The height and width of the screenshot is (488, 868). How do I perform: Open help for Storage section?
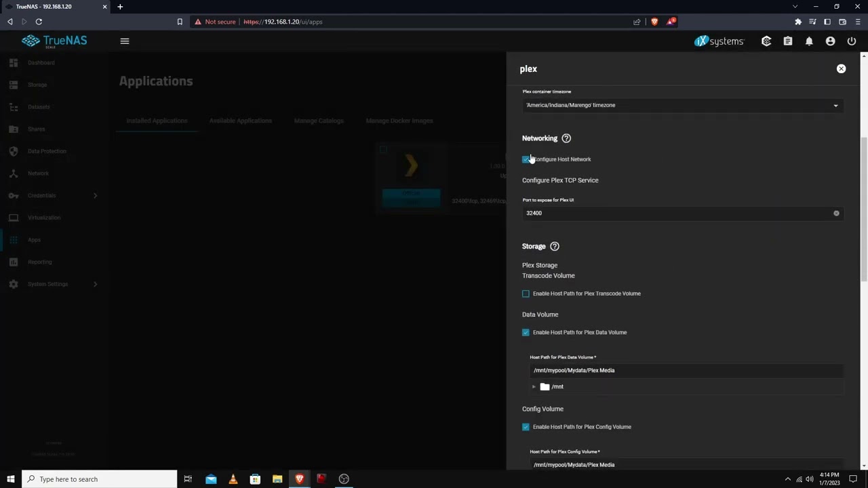[555, 246]
